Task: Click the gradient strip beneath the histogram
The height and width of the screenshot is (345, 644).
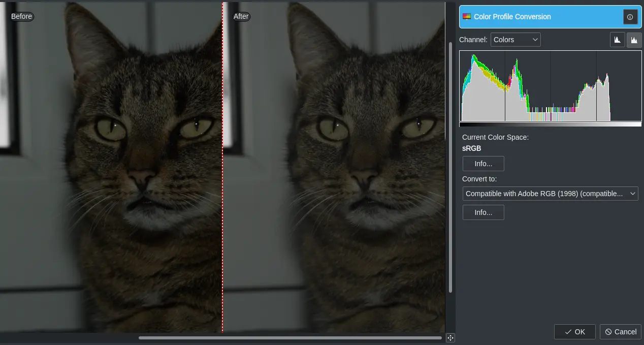Action: click(x=550, y=124)
